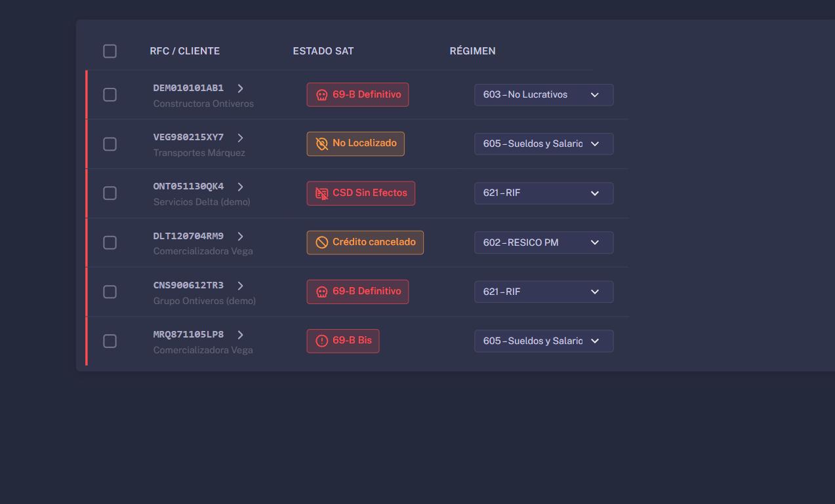Click RFC text CNS900612TR3

[188, 285]
